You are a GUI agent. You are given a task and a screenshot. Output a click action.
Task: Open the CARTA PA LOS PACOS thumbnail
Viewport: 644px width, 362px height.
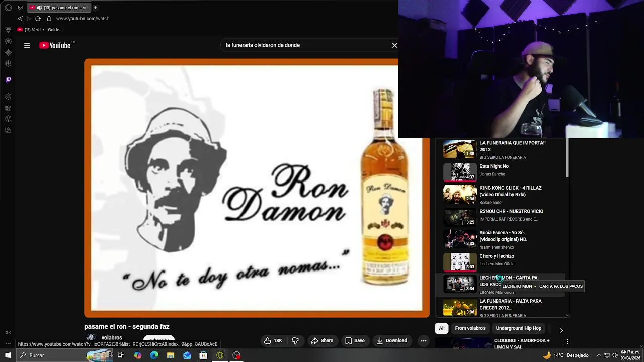click(x=460, y=284)
